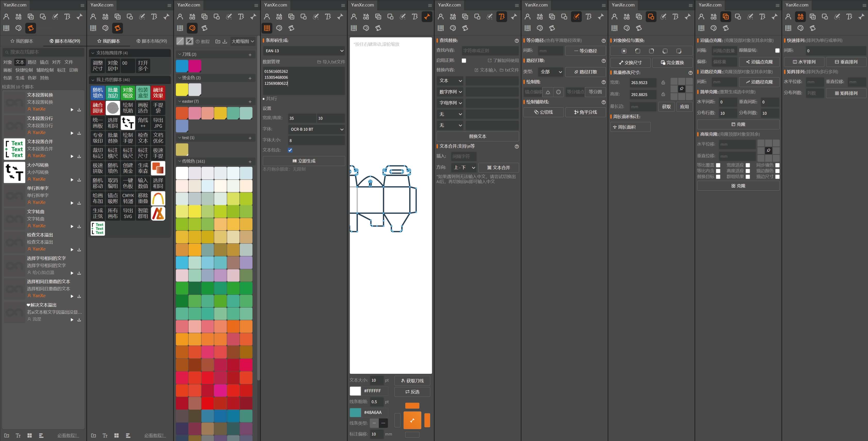
Task: Click the circle icon in 绘制圆 section
Action: click(x=558, y=92)
